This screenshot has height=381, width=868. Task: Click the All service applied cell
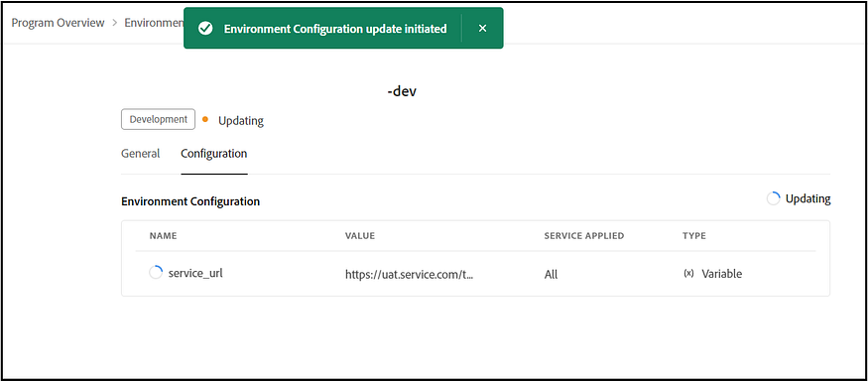pos(551,274)
